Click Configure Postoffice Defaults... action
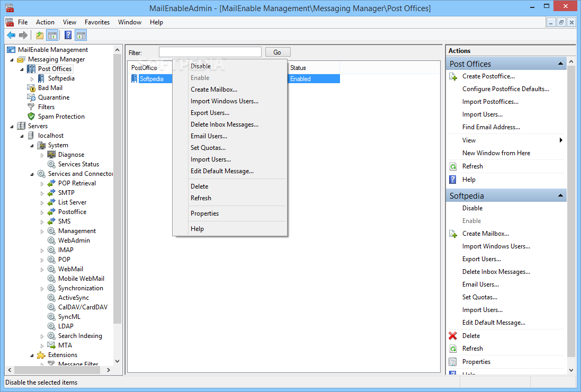Screen dimensions: 581x392 [x=505, y=89]
